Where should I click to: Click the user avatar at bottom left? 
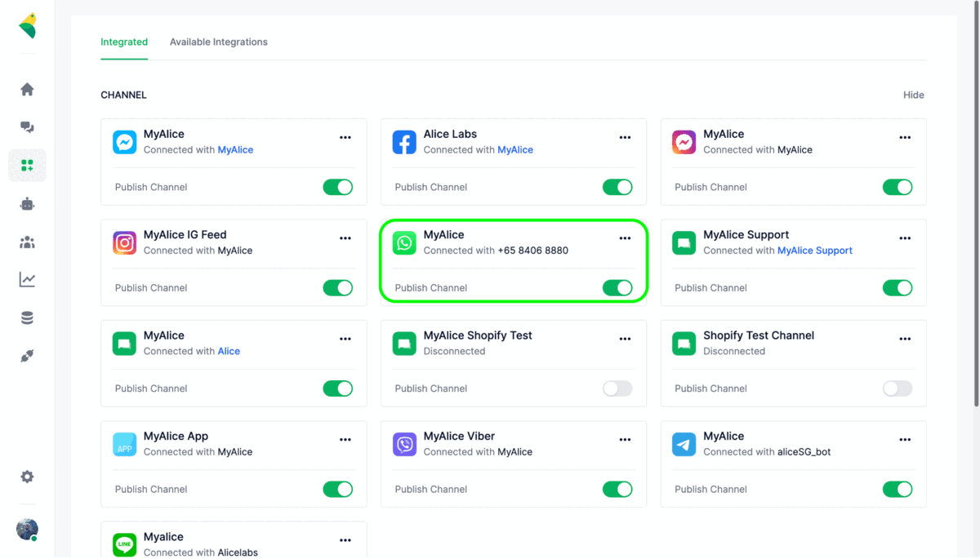[x=27, y=529]
